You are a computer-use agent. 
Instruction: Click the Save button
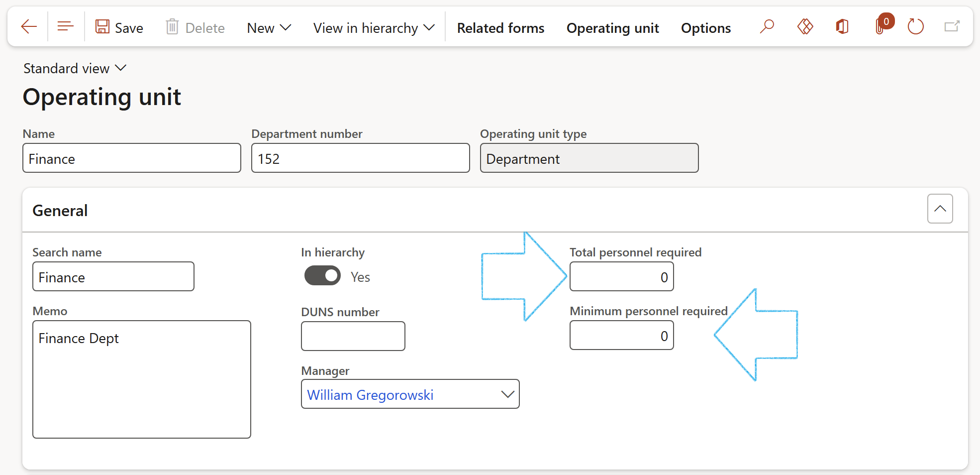tap(119, 28)
